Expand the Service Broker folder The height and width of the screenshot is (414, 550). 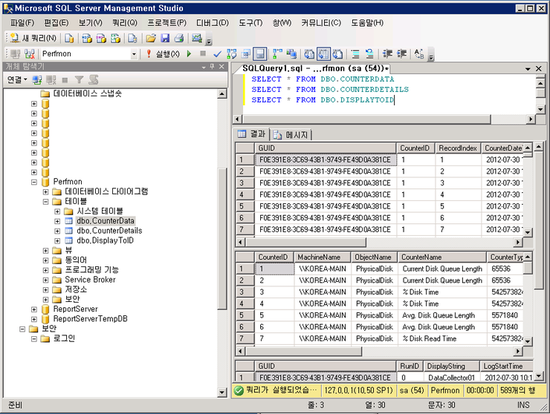point(46,280)
